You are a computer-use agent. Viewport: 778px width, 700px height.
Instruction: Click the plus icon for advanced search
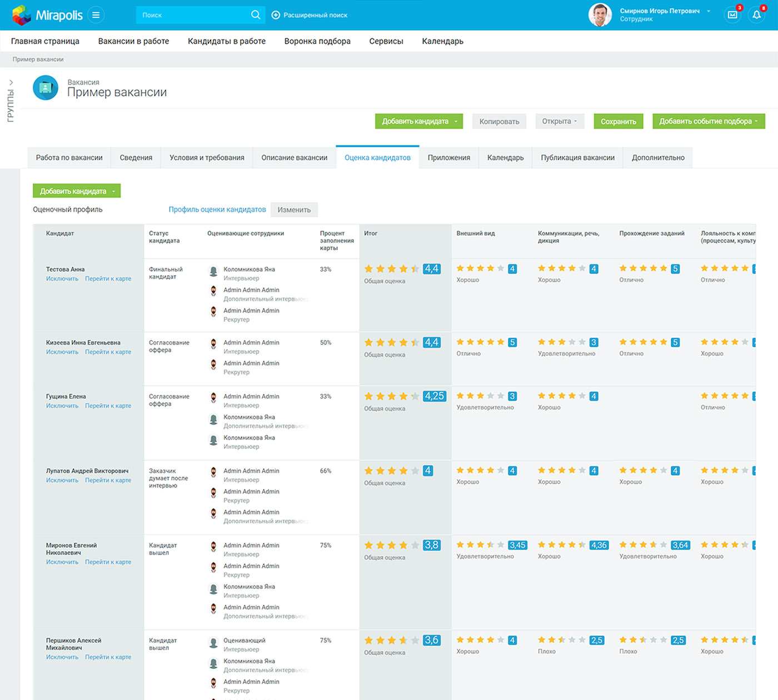tap(276, 15)
